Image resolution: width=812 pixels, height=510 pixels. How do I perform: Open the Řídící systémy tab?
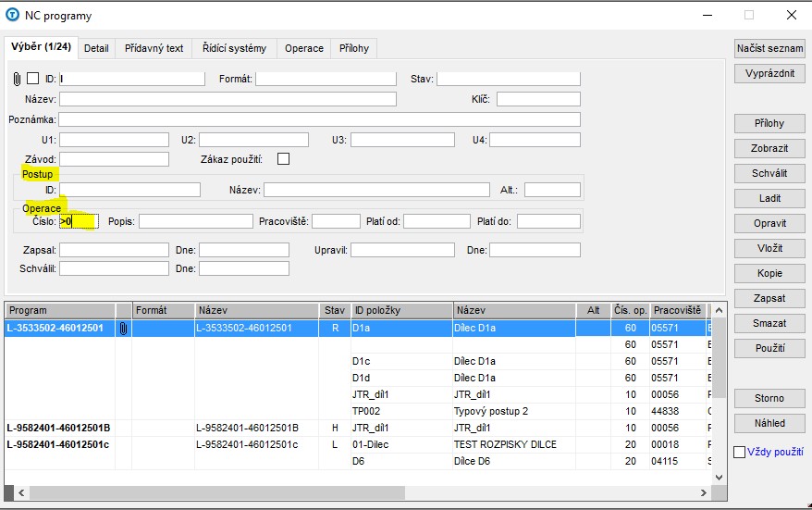pos(234,48)
